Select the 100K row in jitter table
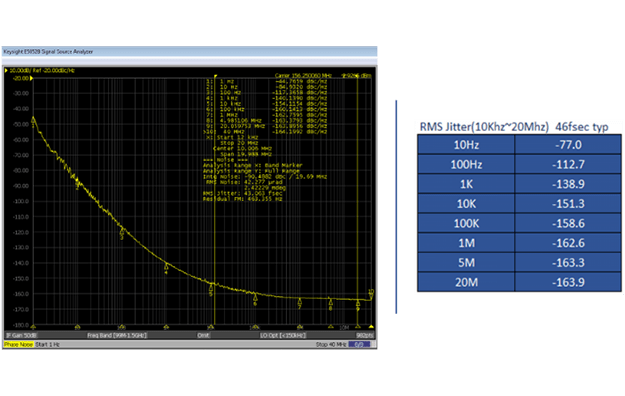This screenshot has height=396, width=625. (519, 223)
